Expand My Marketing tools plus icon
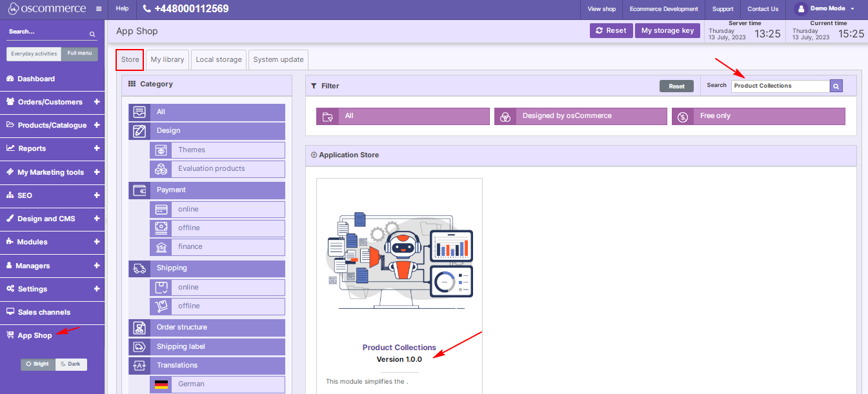Image resolution: width=868 pixels, height=394 pixels. [x=97, y=172]
